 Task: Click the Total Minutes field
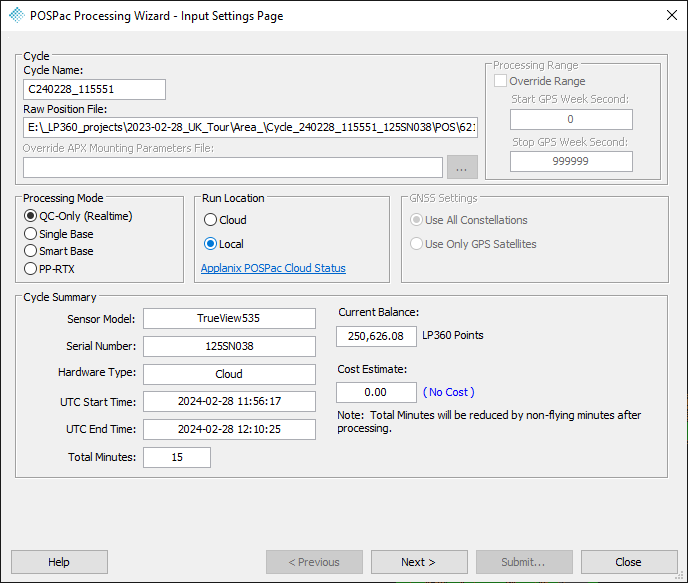click(177, 457)
